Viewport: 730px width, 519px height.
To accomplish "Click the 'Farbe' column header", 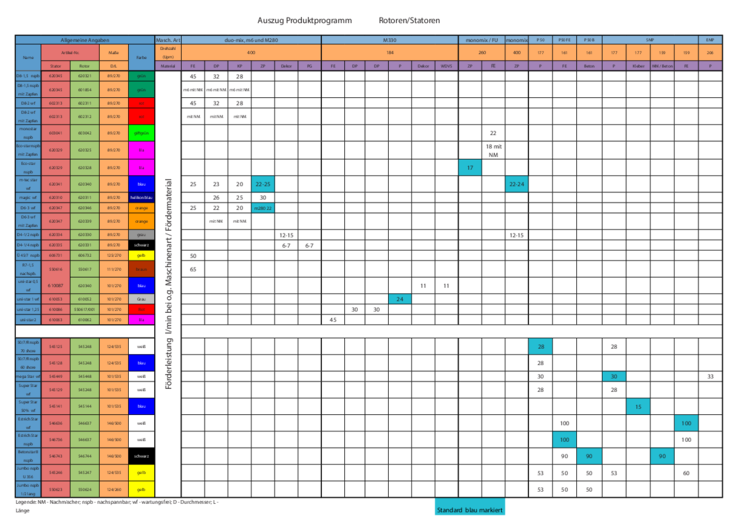I will coord(142,57).
